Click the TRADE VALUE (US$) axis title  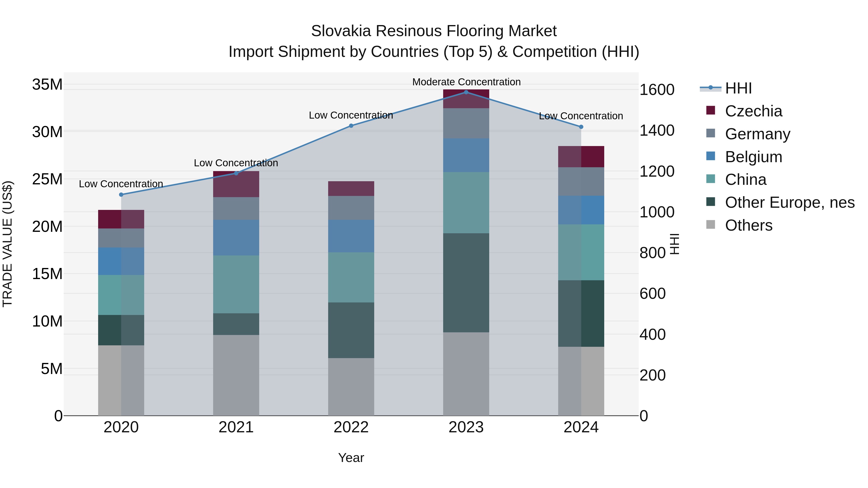click(7, 244)
